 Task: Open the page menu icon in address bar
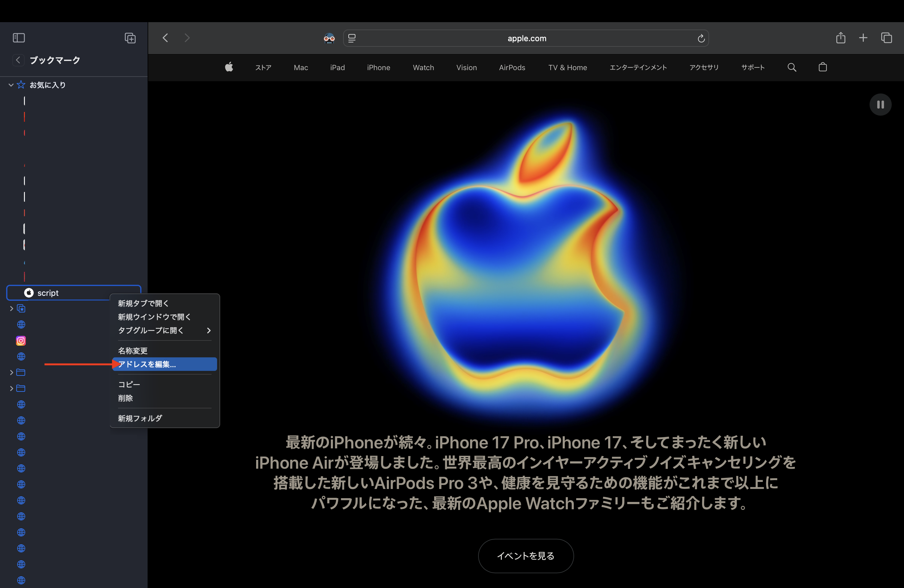tap(352, 38)
